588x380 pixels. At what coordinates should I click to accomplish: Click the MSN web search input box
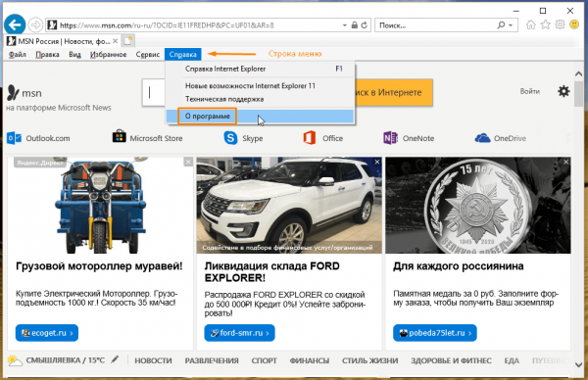click(x=154, y=92)
